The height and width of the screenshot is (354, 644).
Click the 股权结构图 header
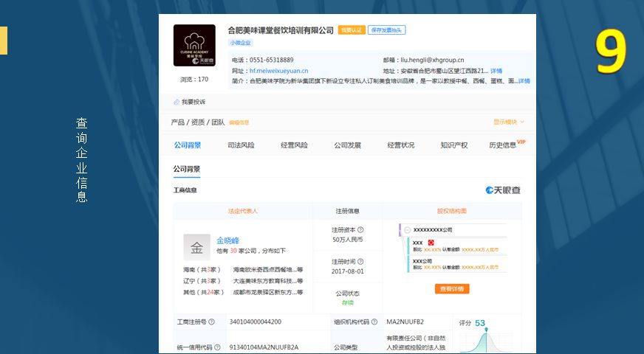(x=452, y=211)
